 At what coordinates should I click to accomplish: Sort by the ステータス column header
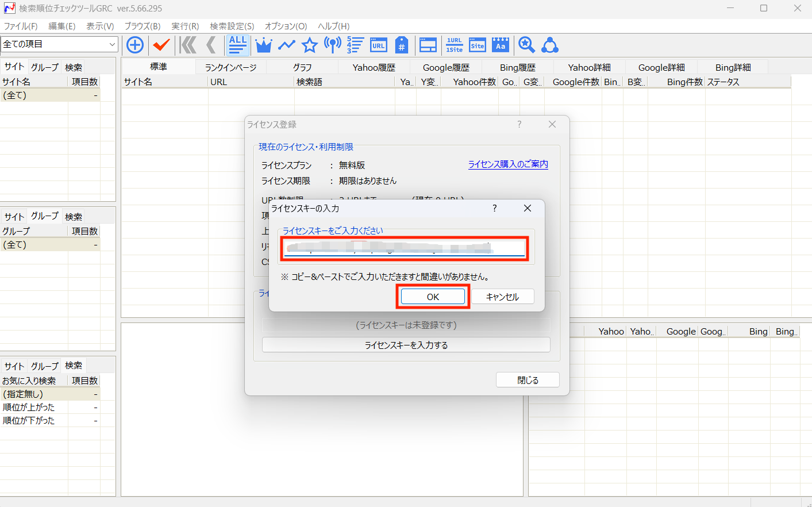pos(748,82)
